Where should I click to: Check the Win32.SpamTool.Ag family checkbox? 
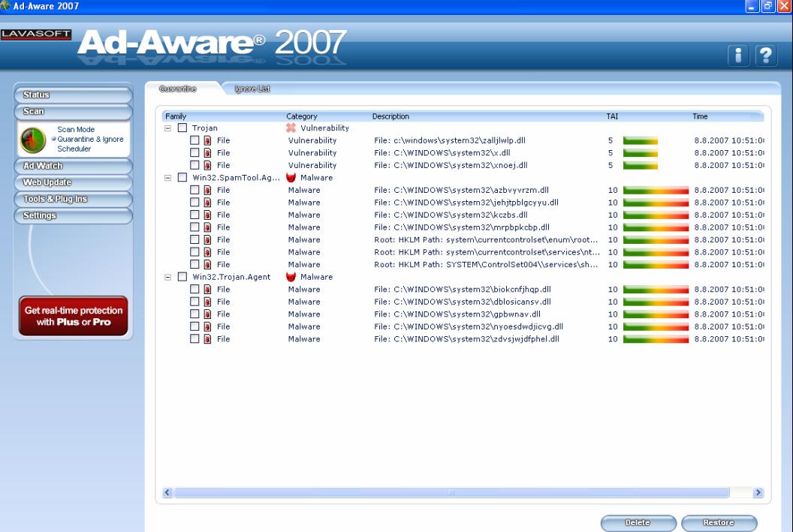(182, 177)
